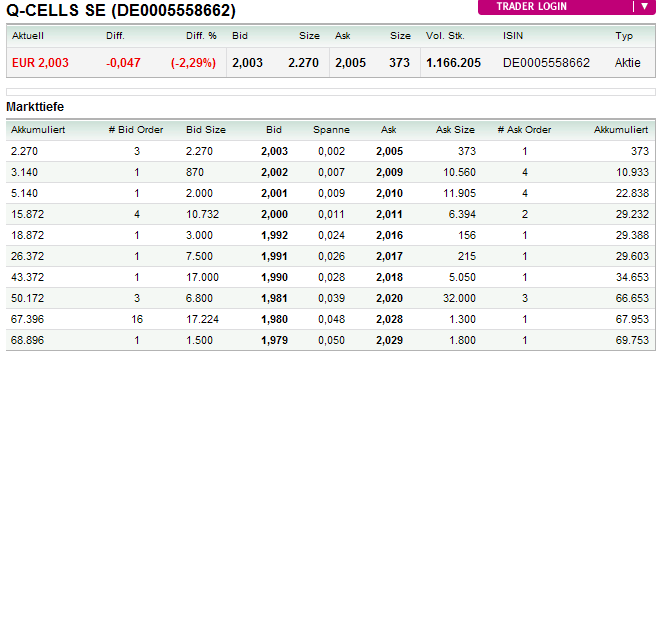Click the Diff. % header in quote table

click(x=201, y=36)
